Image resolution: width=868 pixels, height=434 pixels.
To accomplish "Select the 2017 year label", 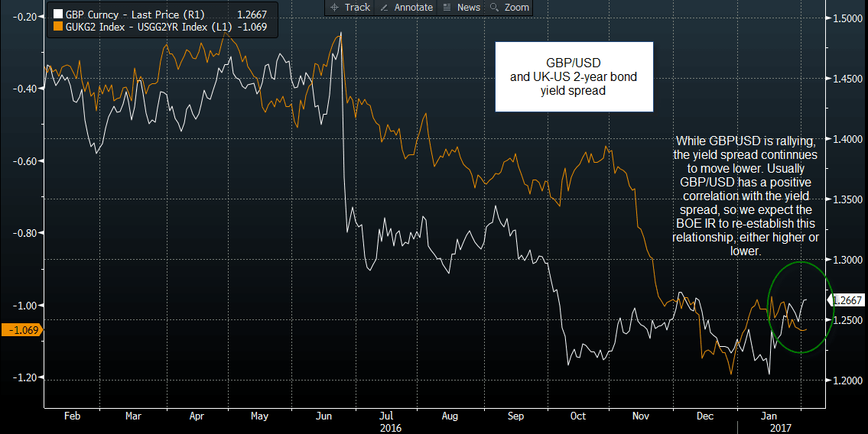I will pos(779,428).
